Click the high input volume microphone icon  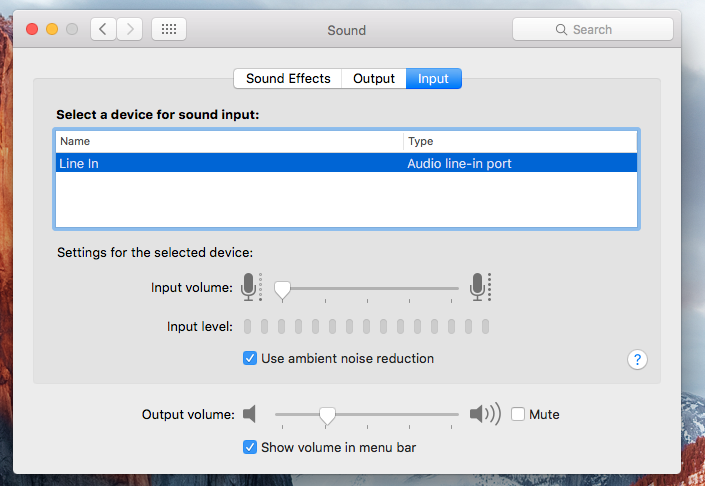[x=479, y=288]
